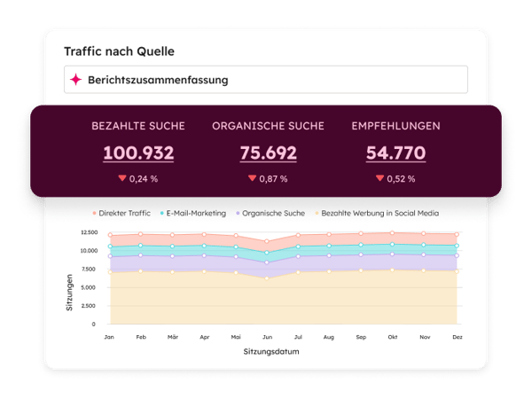Click the EMPFEHLUNGEN label
Viewport: 532px width, 399px height.
pyautogui.click(x=396, y=126)
